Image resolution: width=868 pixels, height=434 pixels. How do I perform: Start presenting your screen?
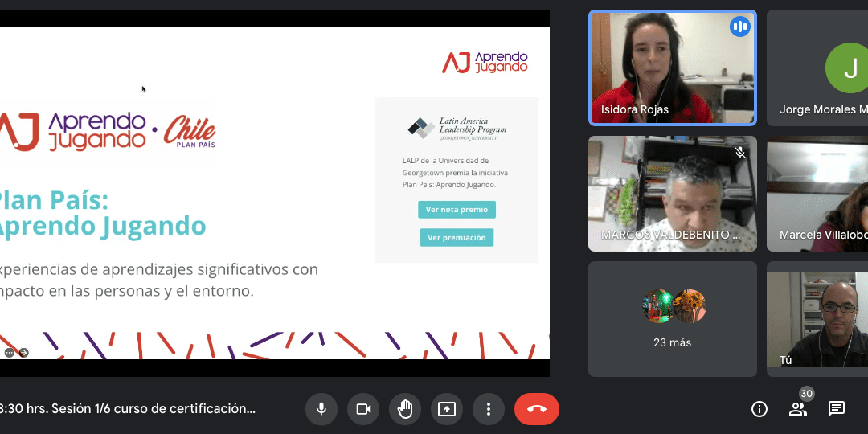click(447, 409)
